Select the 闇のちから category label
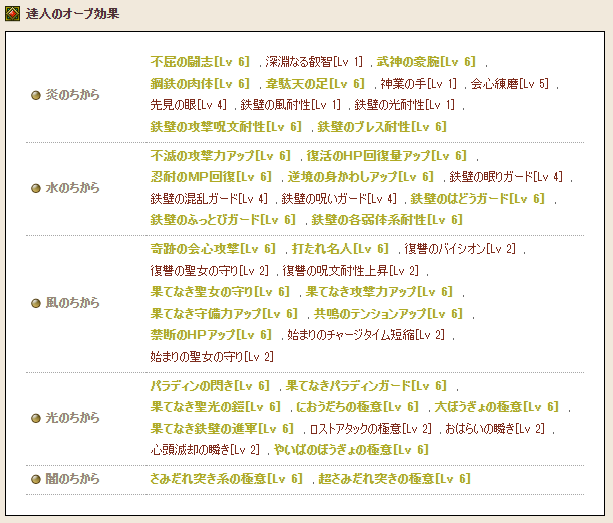The height and width of the screenshot is (523, 613). click(x=72, y=478)
